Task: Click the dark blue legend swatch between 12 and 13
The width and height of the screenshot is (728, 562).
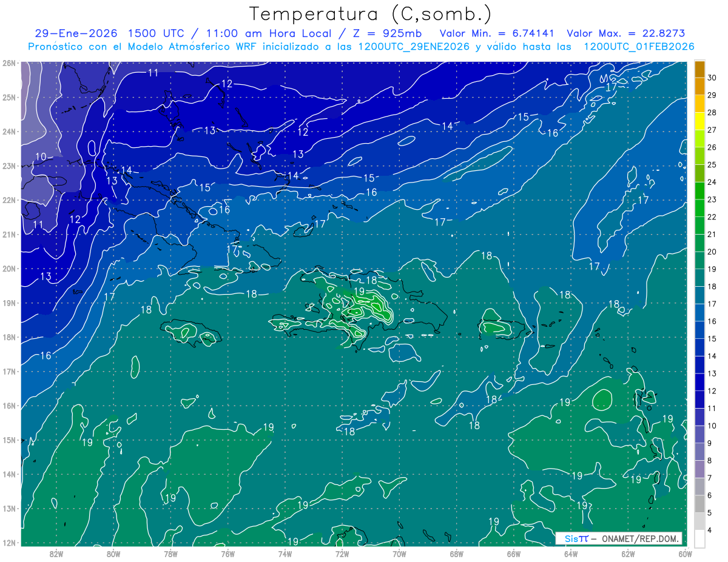Action: coord(699,382)
